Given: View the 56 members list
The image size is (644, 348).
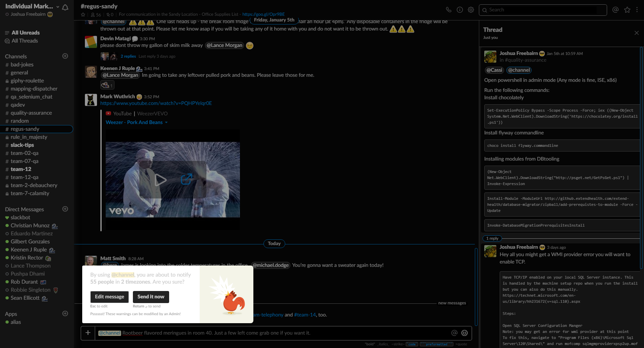Looking at the screenshot, I should tap(96, 14).
